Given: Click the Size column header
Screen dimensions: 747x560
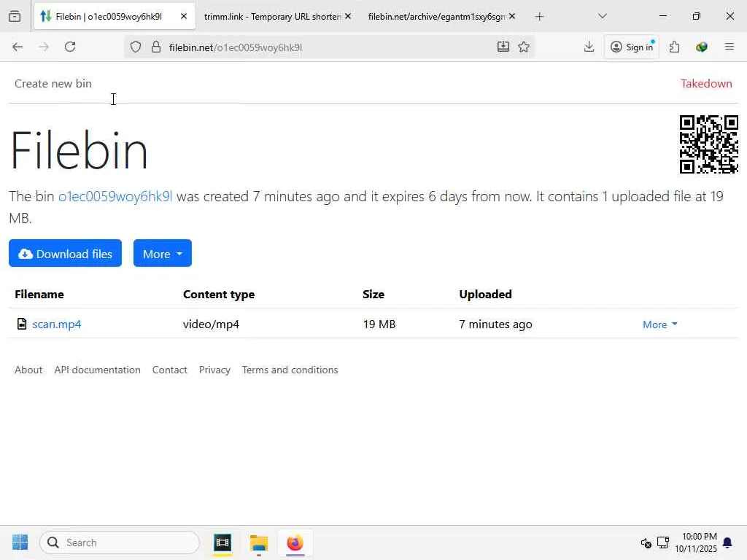Looking at the screenshot, I should coord(373,295).
